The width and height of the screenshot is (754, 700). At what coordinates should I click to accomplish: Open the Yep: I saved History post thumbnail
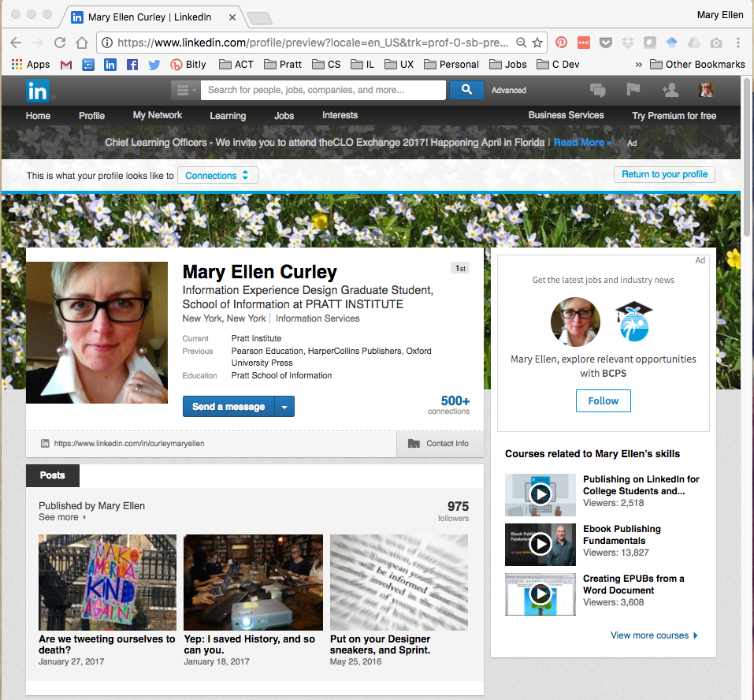254,582
